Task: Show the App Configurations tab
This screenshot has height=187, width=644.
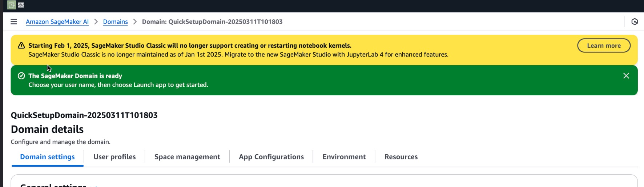Action: pyautogui.click(x=271, y=157)
